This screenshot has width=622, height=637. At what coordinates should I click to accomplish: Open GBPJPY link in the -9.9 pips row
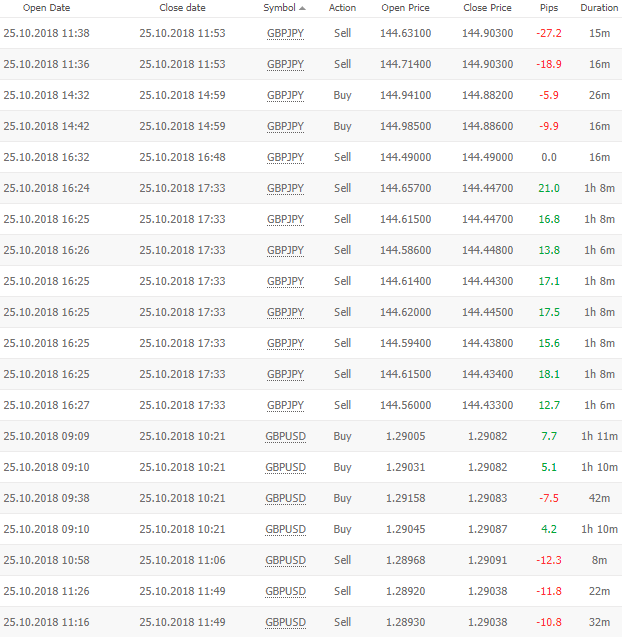(x=285, y=126)
